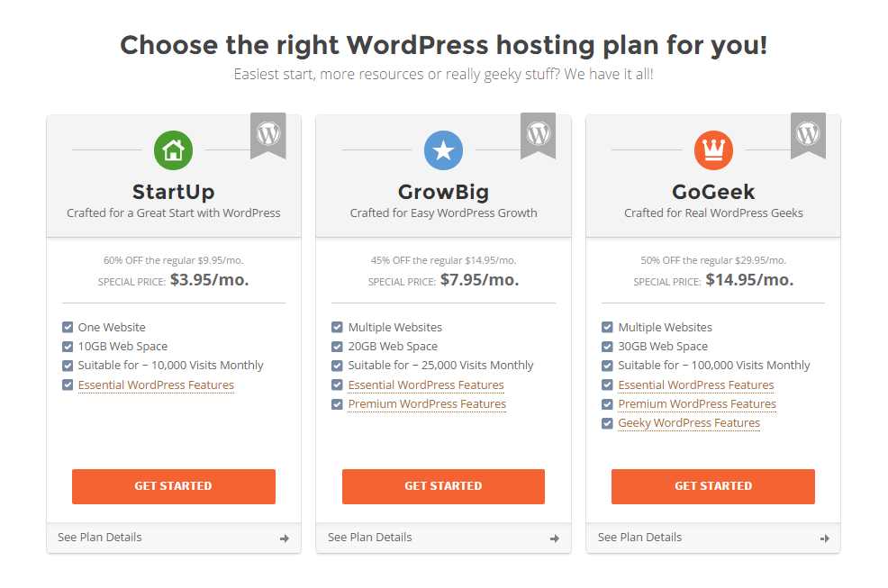Toggle the Geeky WordPress Features checkbox
Image resolution: width=888 pixels, height=588 pixels.
click(607, 423)
